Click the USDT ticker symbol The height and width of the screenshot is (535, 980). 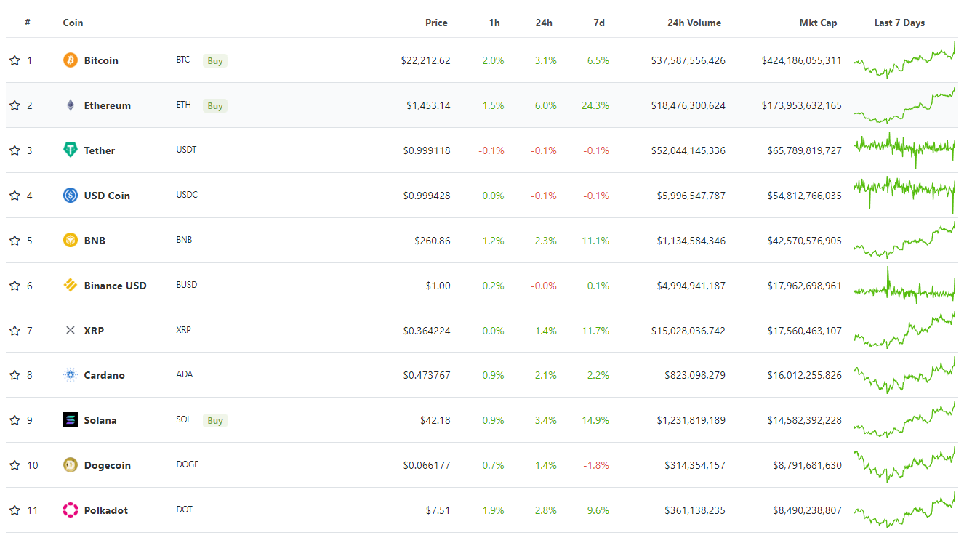tap(186, 150)
